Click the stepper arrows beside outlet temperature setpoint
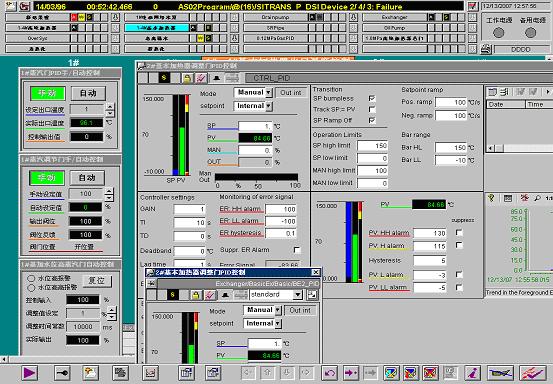This screenshot has width=553, height=384. click(x=110, y=109)
